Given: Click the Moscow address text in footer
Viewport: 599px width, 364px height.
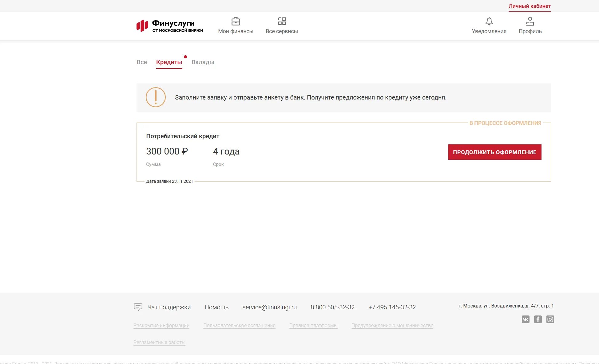Looking at the screenshot, I should (506, 306).
